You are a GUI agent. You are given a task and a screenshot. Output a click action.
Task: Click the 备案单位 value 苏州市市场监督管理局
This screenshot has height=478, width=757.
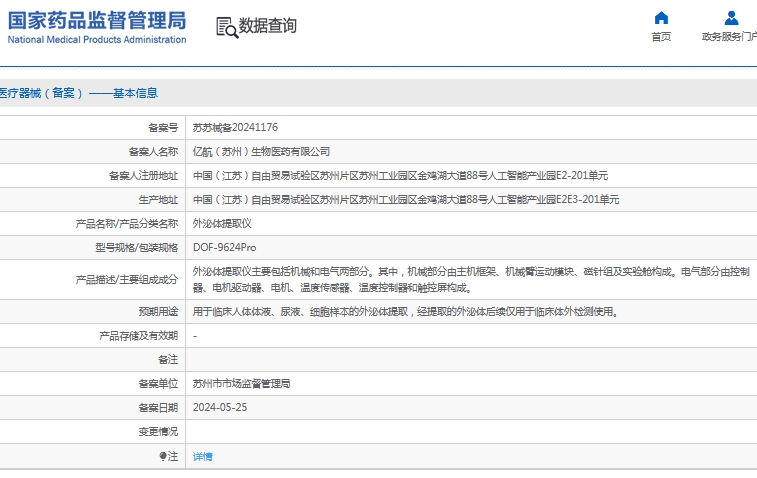click(241, 384)
